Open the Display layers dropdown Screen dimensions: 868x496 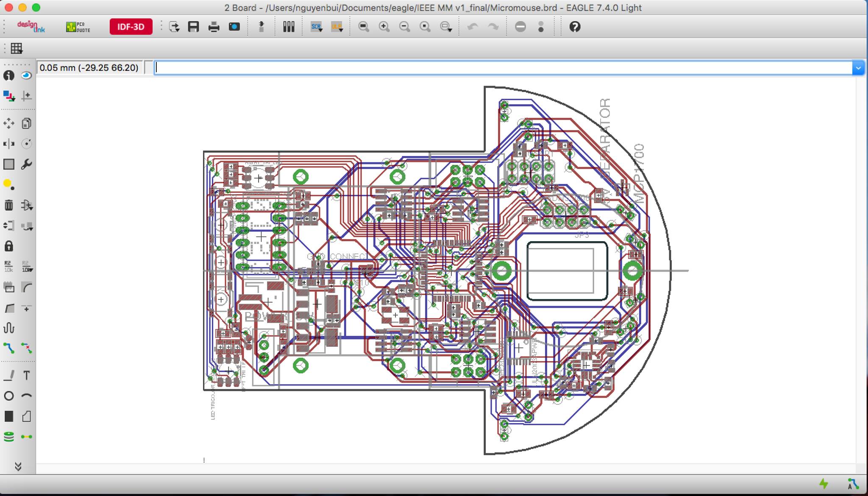coord(8,96)
